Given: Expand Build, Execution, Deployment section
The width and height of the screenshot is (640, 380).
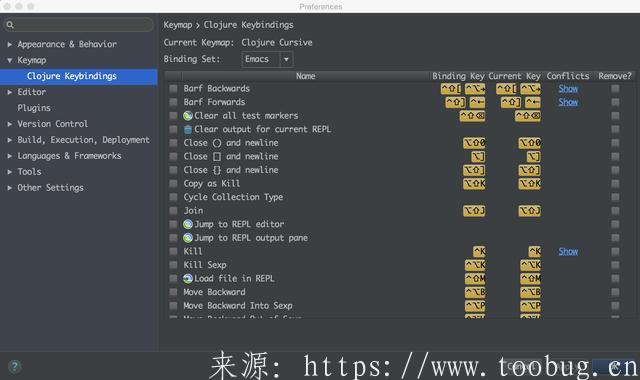Looking at the screenshot, I should click(9, 140).
